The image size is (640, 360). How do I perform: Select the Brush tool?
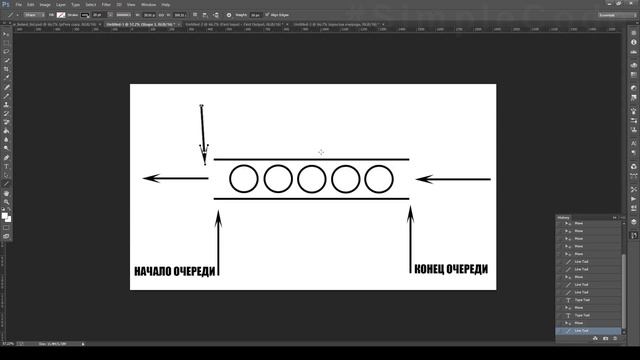point(6,96)
